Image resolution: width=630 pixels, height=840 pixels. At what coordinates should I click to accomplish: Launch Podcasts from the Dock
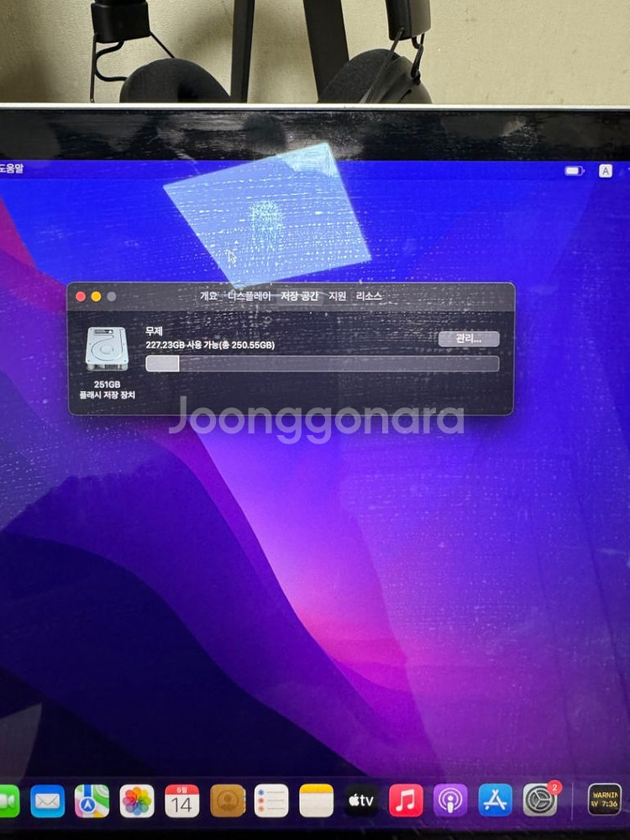click(x=450, y=801)
